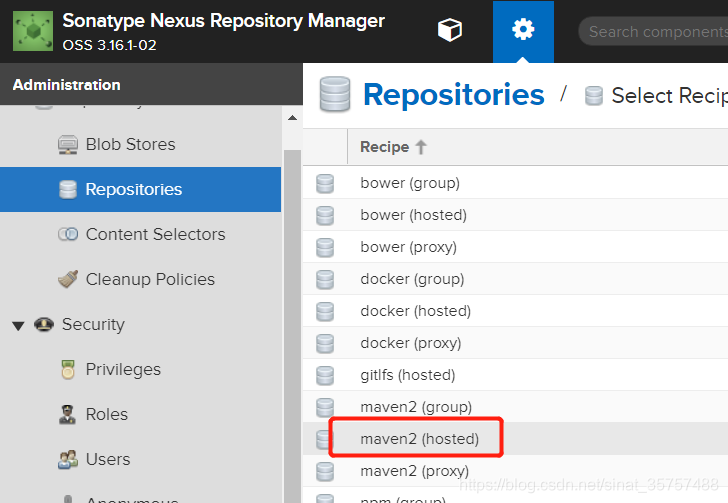The height and width of the screenshot is (503, 728).
Task: Click icon beside docker (group)
Action: [325, 280]
